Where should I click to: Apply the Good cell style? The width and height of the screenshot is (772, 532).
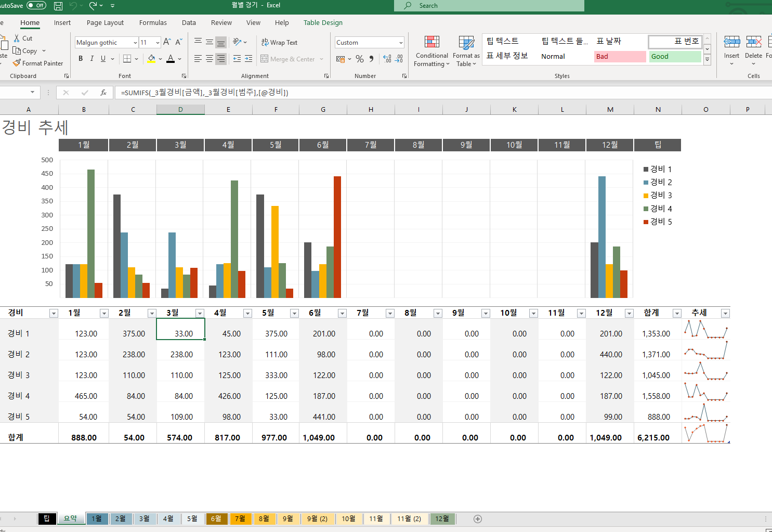(675, 56)
